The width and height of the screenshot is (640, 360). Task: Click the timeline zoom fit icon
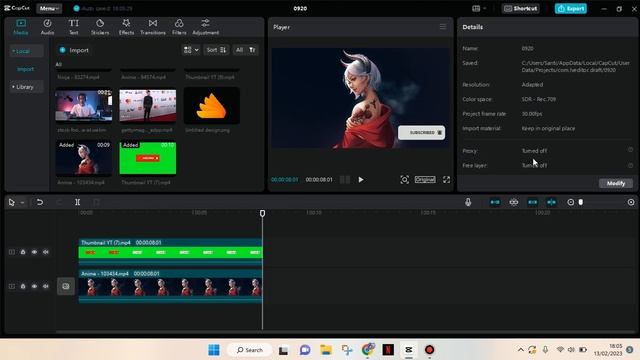[x=631, y=202]
